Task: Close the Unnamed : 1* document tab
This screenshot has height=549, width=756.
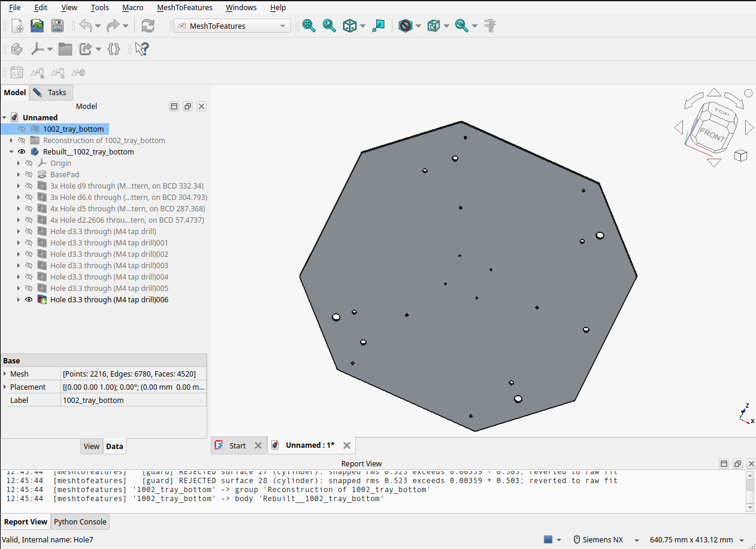Action: coord(346,445)
